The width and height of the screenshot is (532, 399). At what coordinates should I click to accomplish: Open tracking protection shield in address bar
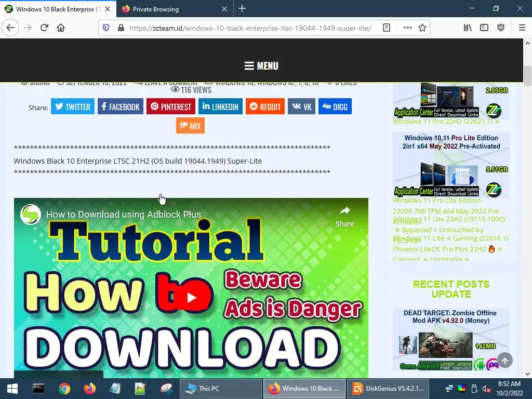tap(106, 28)
